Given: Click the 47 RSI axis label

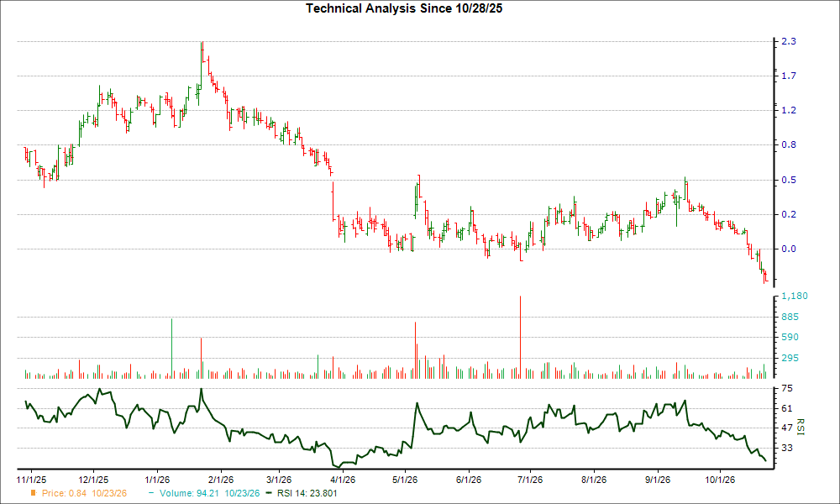Looking at the screenshot, I should coord(787,428).
